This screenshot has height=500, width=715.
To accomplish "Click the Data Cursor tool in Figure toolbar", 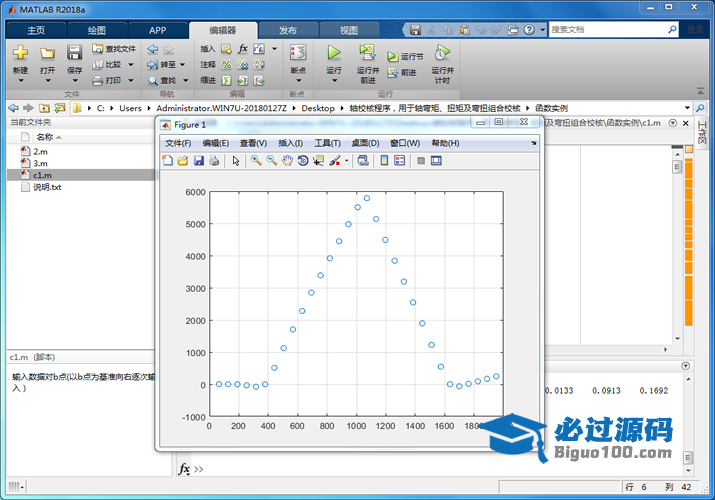I will point(318,161).
